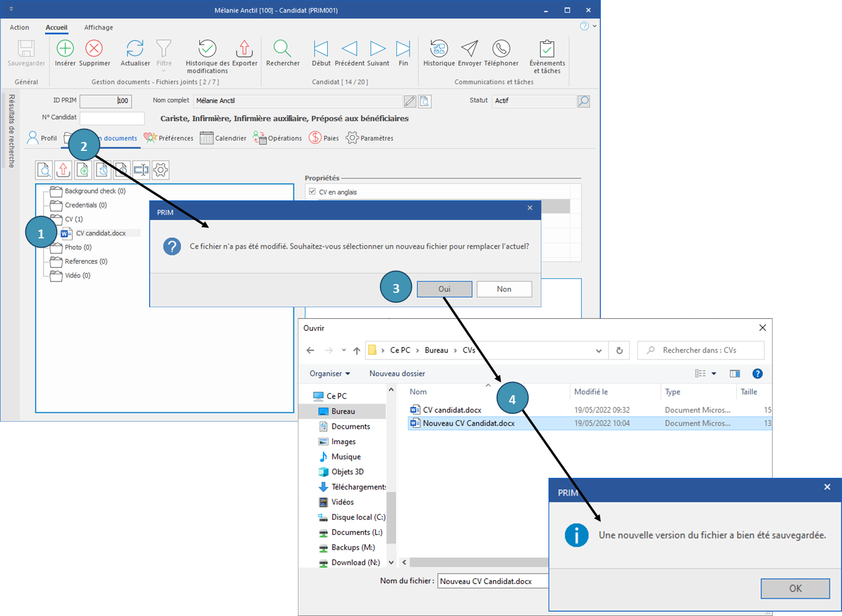This screenshot has height=616, width=842.
Task: Expand the Organiser dropdown menu
Action: click(x=329, y=374)
